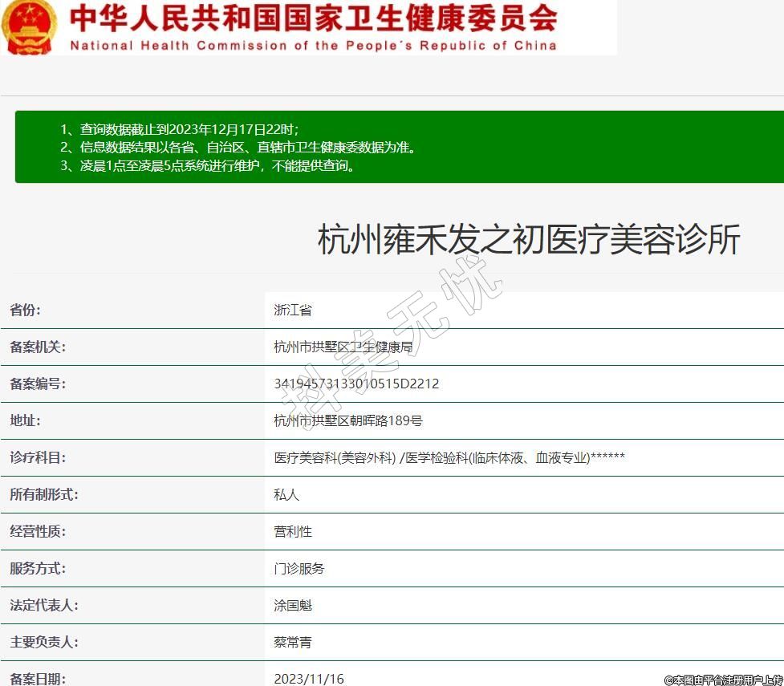Click the departments text 医疗美容科(美容外科)
This screenshot has width=784, height=686.
coord(335,457)
